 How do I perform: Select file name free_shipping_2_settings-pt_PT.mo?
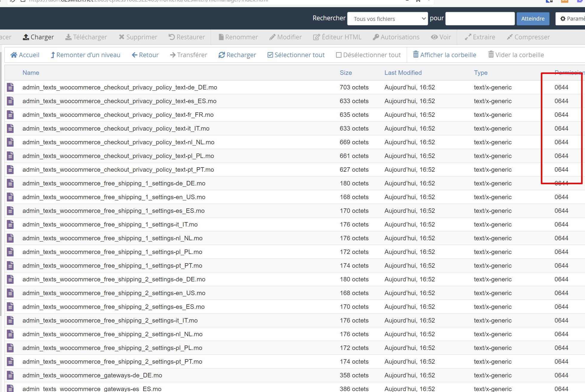tap(112, 362)
